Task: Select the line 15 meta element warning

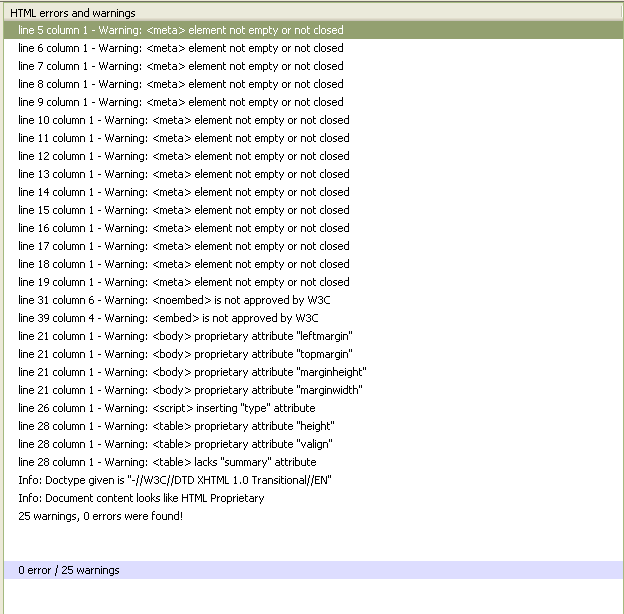Action: coord(313,210)
